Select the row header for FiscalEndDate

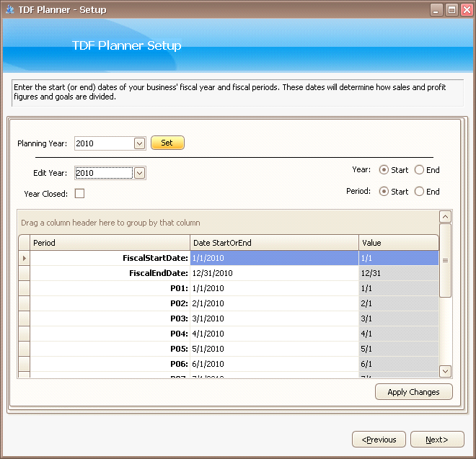[25, 273]
